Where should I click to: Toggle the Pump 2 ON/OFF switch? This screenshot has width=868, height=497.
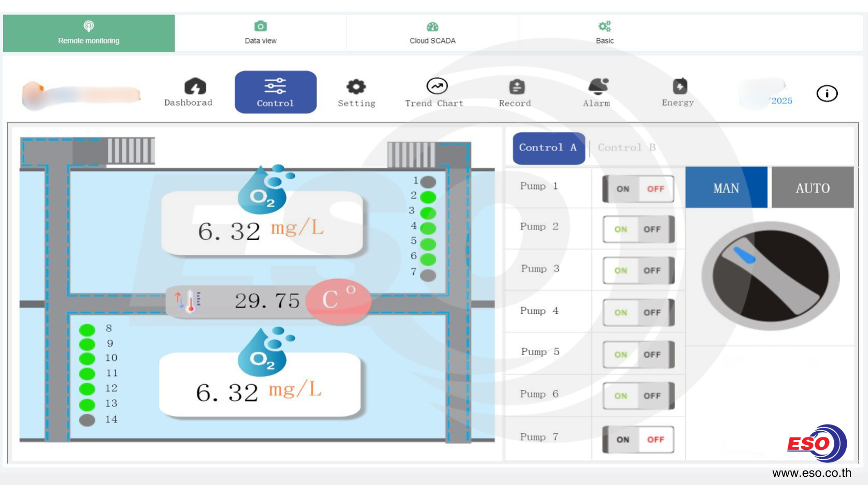click(638, 229)
